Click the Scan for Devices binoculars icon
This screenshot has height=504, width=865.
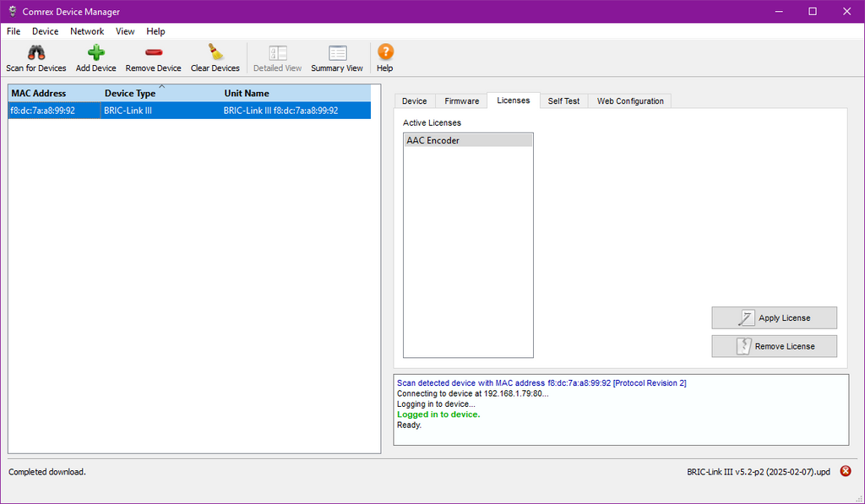[35, 53]
